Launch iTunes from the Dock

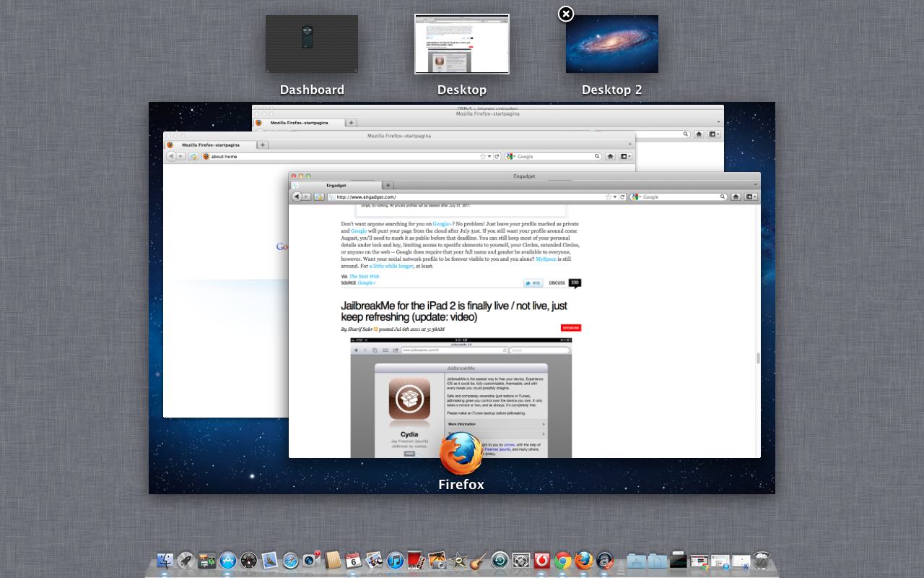395,561
